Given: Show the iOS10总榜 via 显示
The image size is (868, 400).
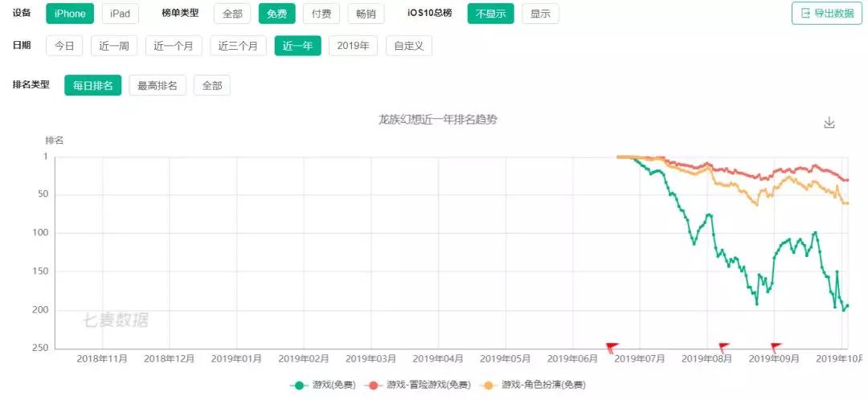Looking at the screenshot, I should coord(540,14).
